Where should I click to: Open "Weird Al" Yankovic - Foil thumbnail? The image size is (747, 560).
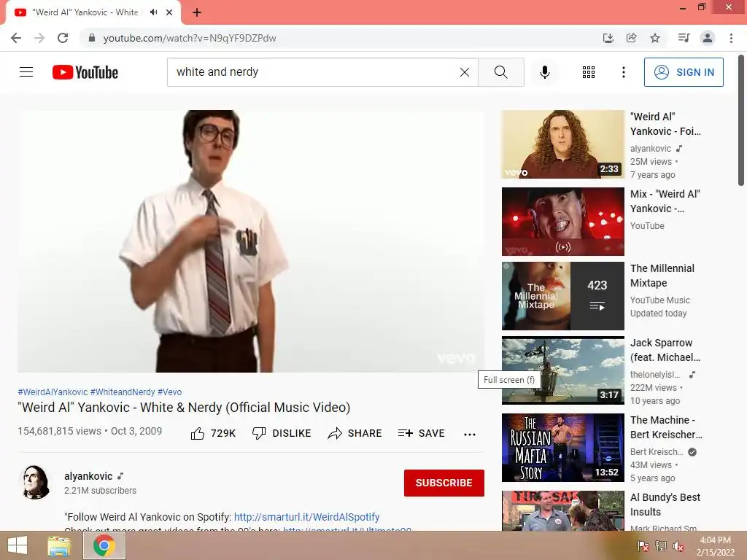[563, 144]
